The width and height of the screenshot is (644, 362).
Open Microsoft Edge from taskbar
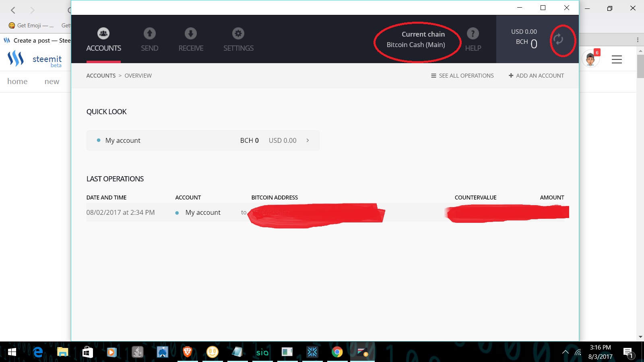pos(38,352)
